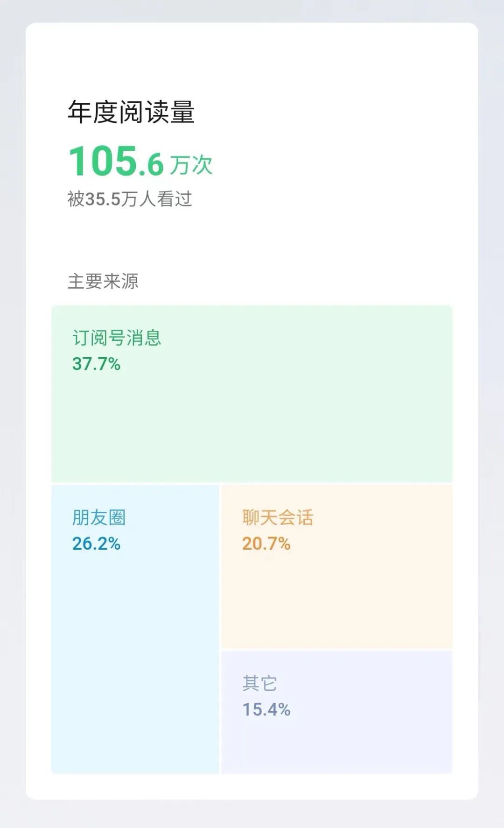Click the 聊天会话 label text
Image resolution: width=504 pixels, height=828 pixels.
pos(278,517)
